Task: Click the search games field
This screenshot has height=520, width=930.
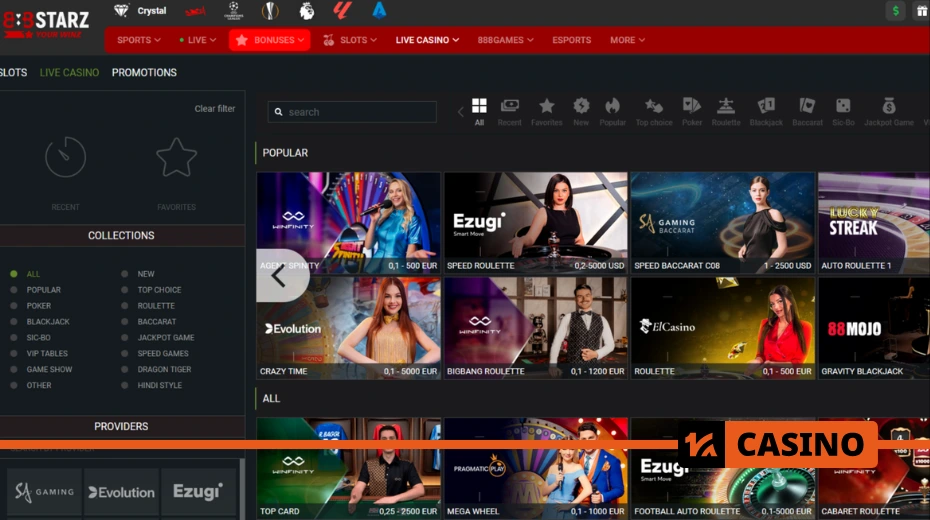Action: [352, 111]
